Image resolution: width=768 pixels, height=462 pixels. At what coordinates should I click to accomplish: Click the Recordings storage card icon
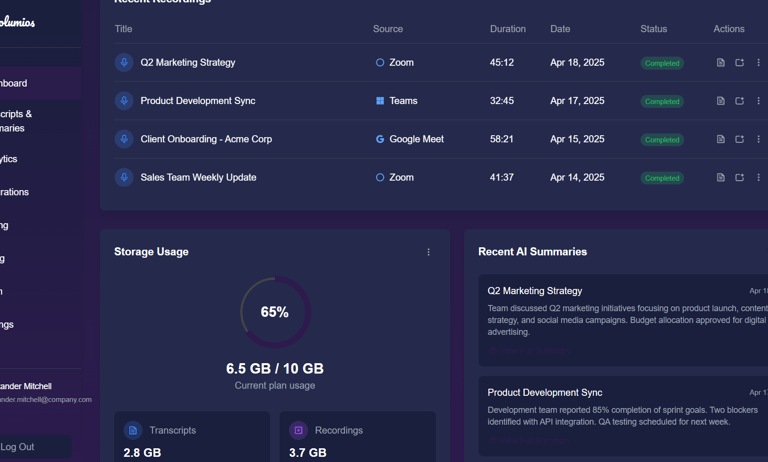coord(298,430)
